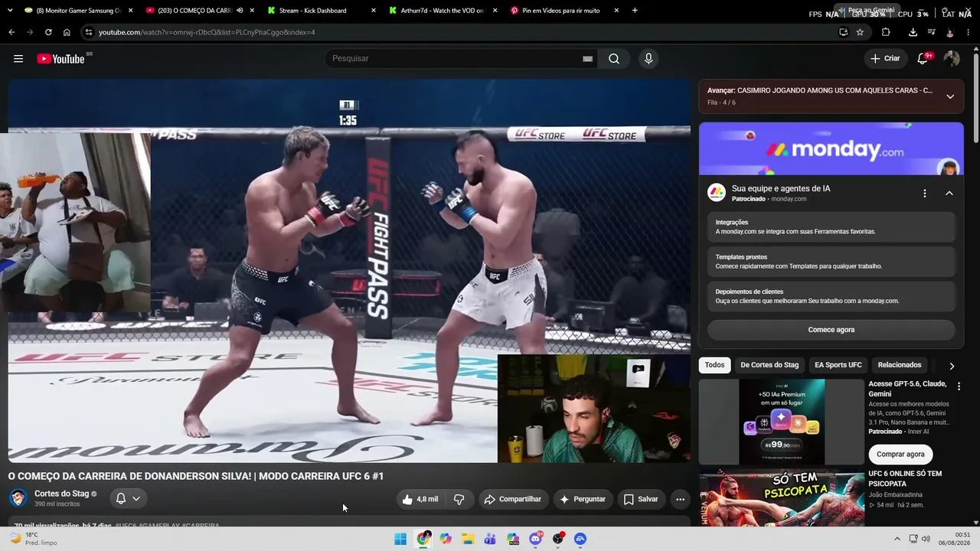The image size is (980, 551).
Task: Mute the YouTube tab audio icon
Action: 240,11
